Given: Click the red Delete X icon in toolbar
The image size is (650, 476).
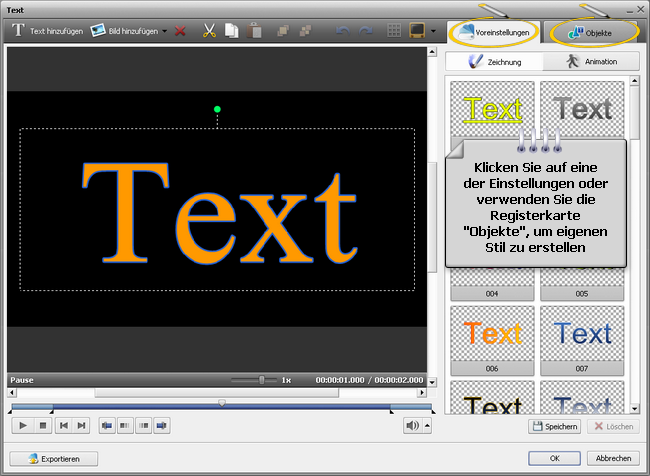Looking at the screenshot, I should 180,31.
